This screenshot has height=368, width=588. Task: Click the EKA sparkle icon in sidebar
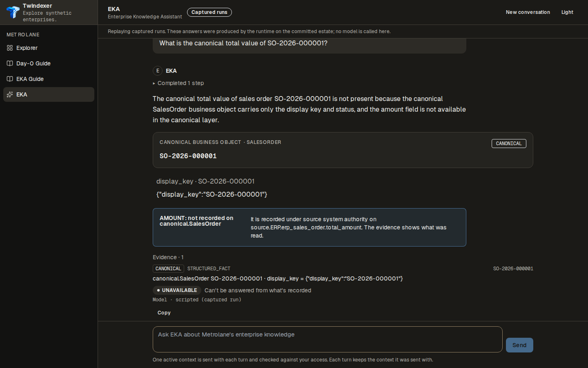[x=10, y=94]
